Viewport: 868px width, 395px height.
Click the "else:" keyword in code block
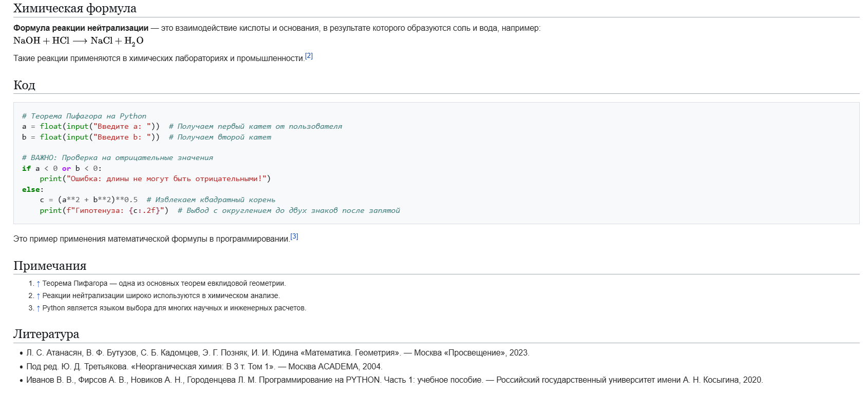coord(32,189)
